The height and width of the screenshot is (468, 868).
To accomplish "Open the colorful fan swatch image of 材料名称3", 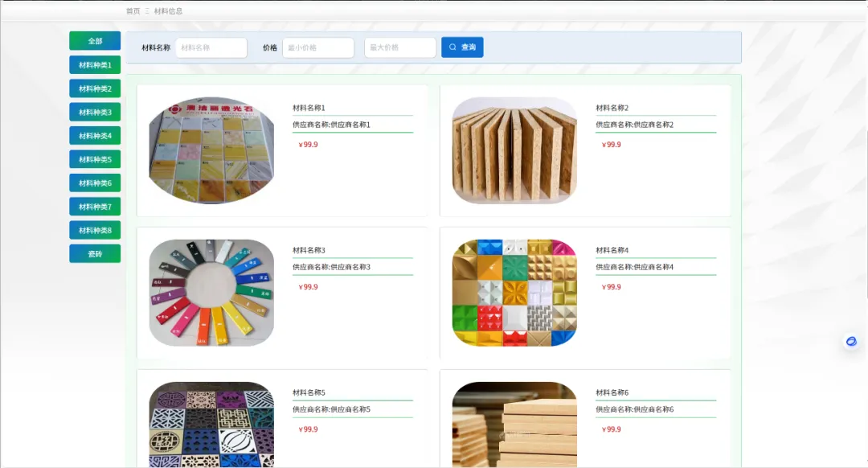I will [211, 293].
